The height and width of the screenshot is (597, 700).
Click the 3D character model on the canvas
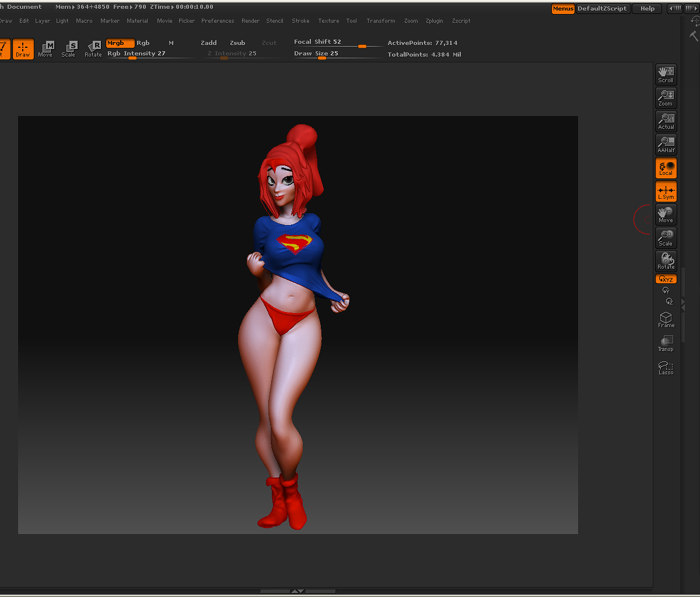tap(289, 326)
